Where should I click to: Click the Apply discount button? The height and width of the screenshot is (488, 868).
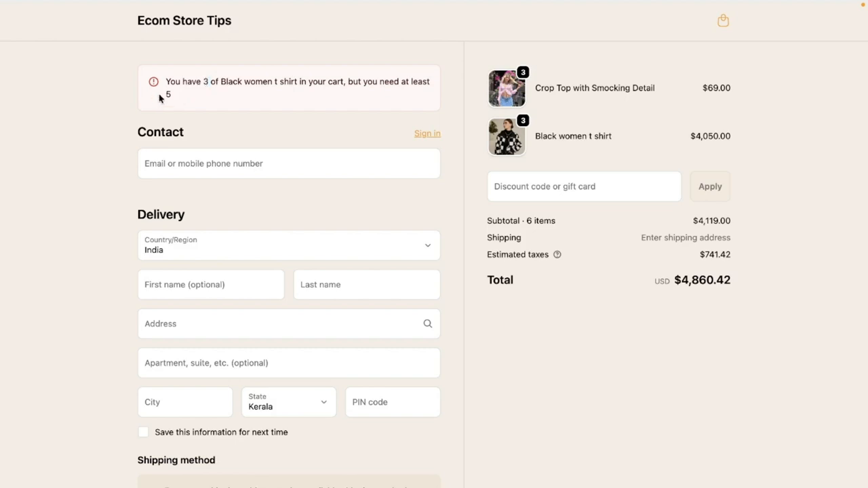pos(710,186)
